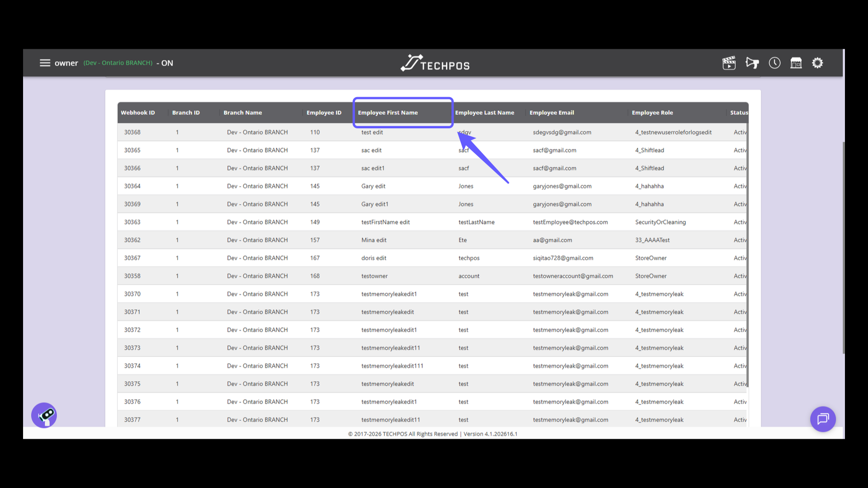The image size is (868, 488).
Task: Sort by Employee ID column header
Action: (x=324, y=113)
